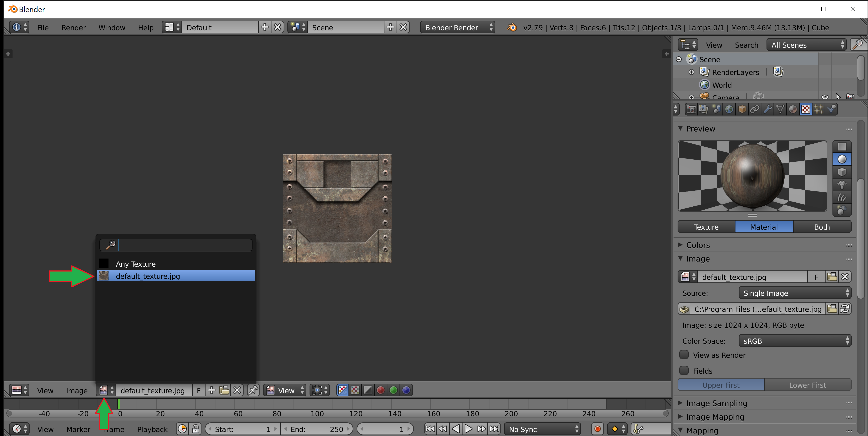Choose Any Texture in the popup list
Viewport: 868px width, 436px height.
[176, 264]
